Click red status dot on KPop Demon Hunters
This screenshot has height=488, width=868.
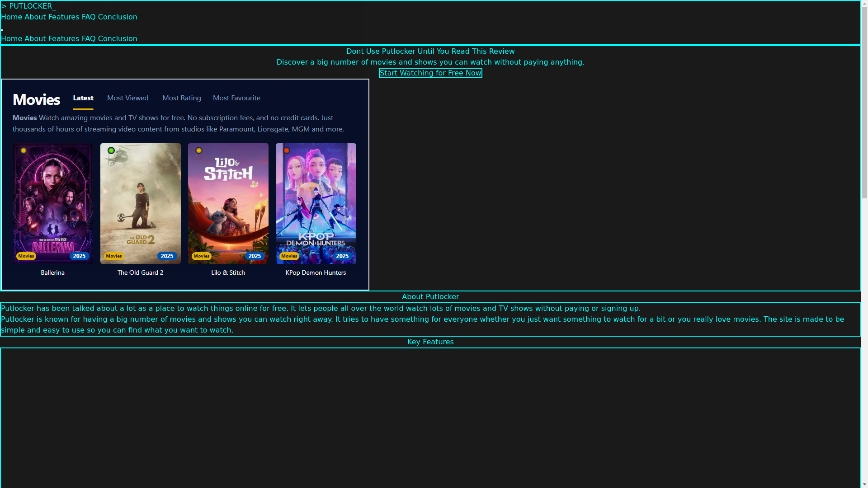(287, 150)
